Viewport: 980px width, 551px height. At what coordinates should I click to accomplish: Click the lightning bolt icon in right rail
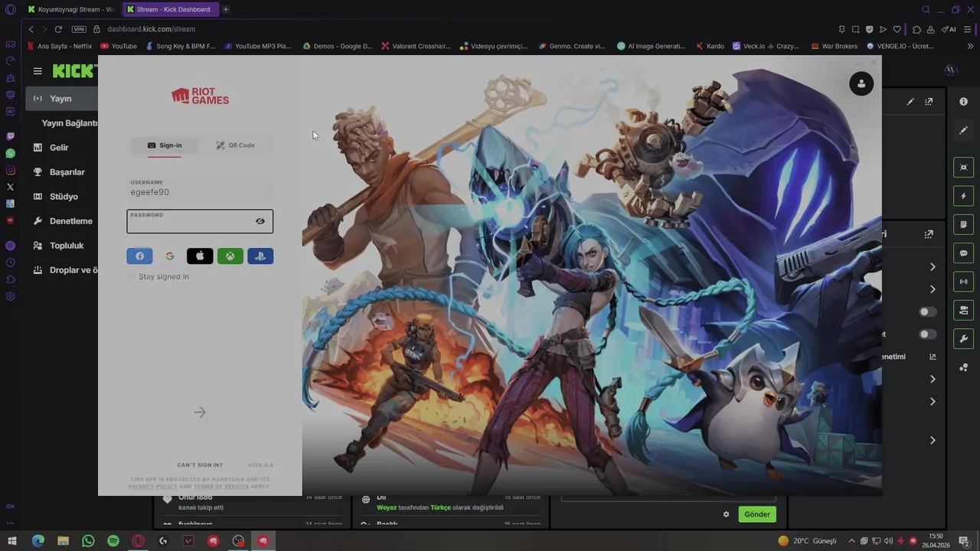pyautogui.click(x=963, y=196)
